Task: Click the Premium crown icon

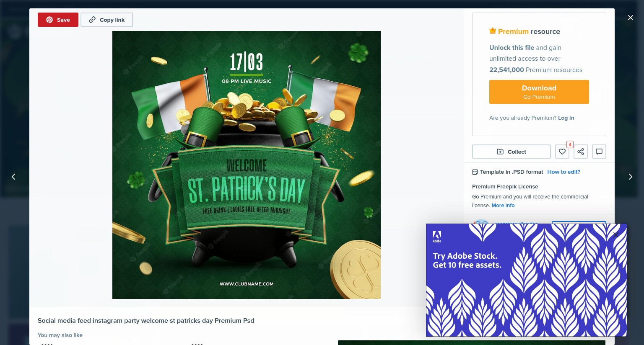Action: (493, 31)
